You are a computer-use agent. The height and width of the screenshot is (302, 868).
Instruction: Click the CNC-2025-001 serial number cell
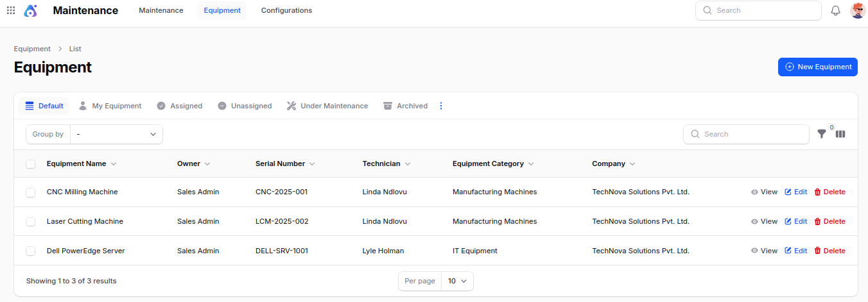[281, 192]
